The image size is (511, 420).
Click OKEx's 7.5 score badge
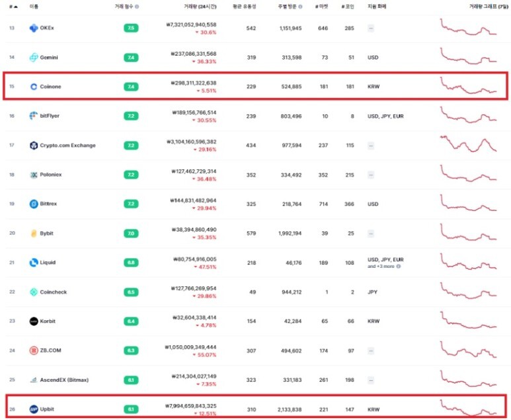coord(131,28)
